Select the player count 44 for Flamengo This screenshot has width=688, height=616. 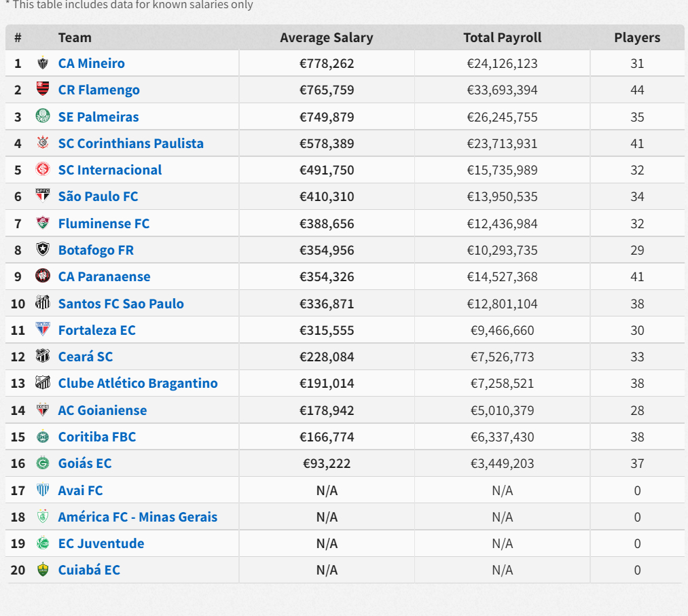pyautogui.click(x=637, y=90)
